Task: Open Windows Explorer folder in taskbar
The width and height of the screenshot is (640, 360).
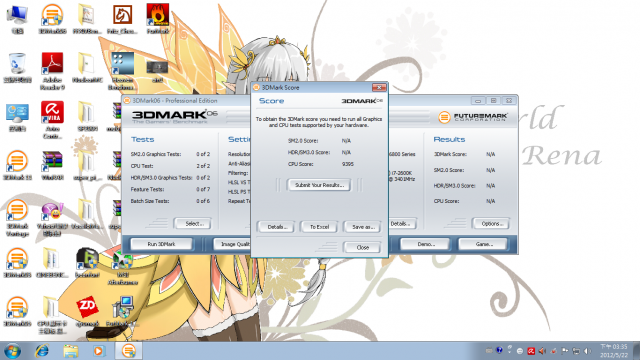Action: pyautogui.click(x=71, y=351)
